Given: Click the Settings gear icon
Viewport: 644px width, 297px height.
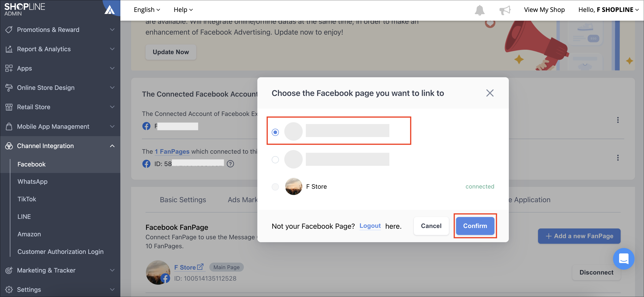Looking at the screenshot, I should [x=9, y=290].
